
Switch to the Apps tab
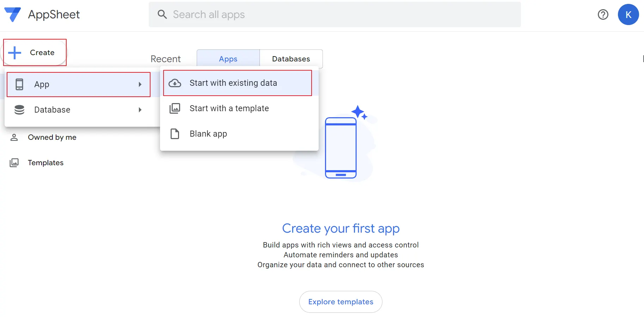pyautogui.click(x=228, y=59)
